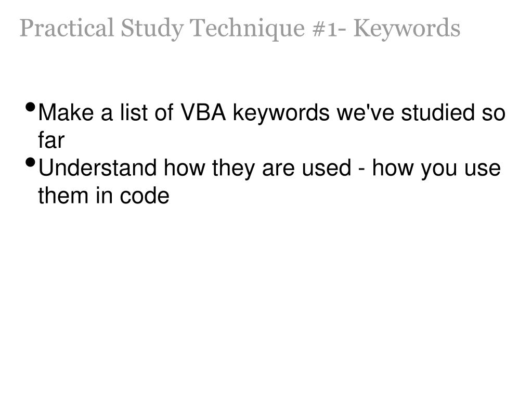532x399 pixels.
Task: Click the word 'keywords' in the first bullet
Action: pyautogui.click(x=281, y=113)
